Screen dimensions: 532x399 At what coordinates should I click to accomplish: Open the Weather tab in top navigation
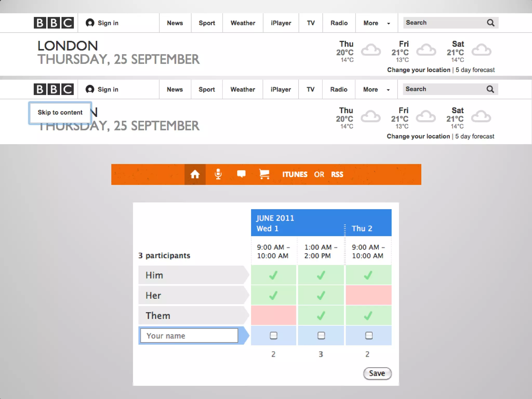coord(243,23)
